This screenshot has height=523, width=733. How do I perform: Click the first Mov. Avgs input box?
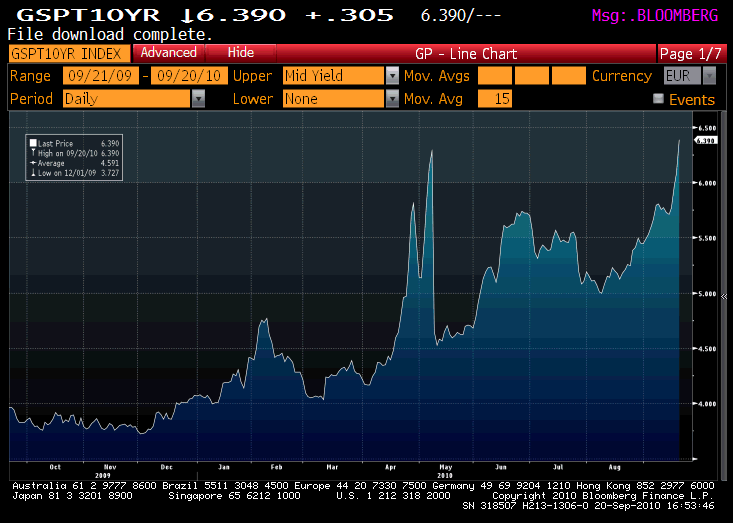(494, 76)
